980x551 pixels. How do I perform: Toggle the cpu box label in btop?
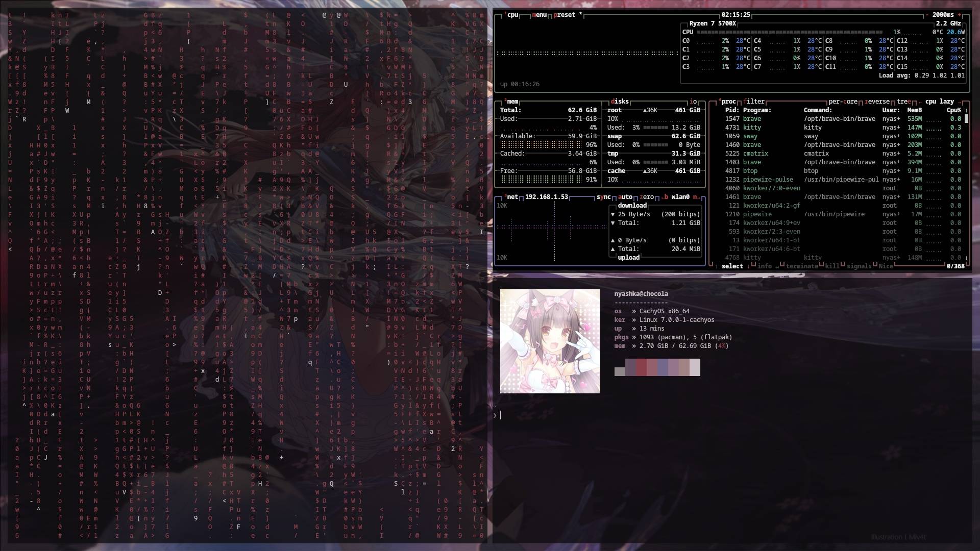point(512,15)
